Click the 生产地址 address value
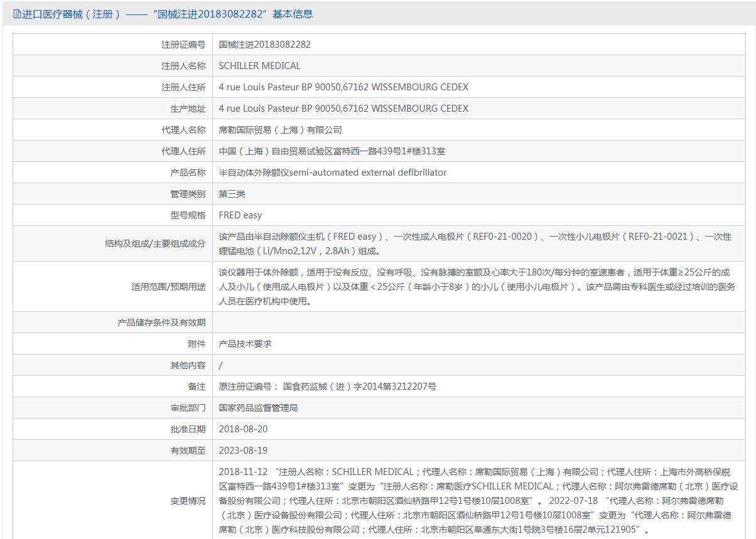Viewport: 756px width, 539px height. [x=343, y=109]
